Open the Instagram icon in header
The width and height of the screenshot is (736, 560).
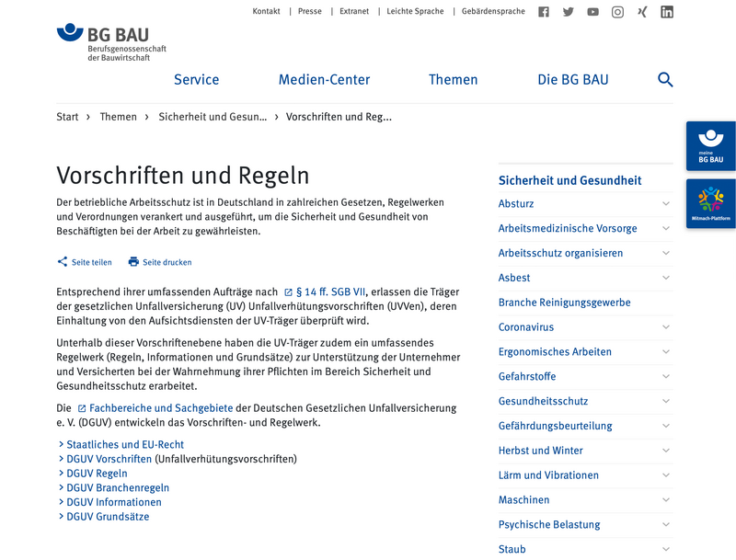tap(617, 12)
